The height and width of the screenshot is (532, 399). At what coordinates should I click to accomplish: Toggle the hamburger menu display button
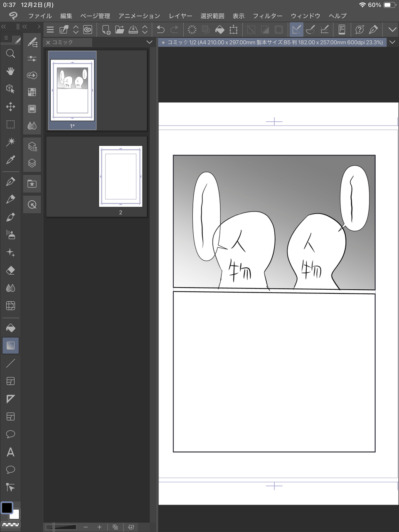pyautogui.click(x=50, y=30)
